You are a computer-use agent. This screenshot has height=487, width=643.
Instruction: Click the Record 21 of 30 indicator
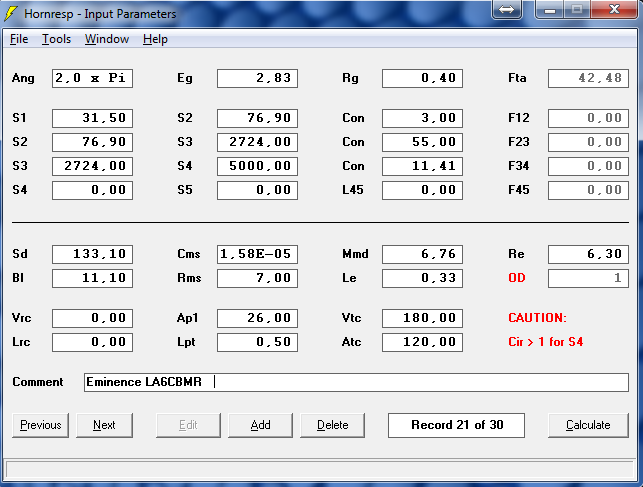click(456, 425)
